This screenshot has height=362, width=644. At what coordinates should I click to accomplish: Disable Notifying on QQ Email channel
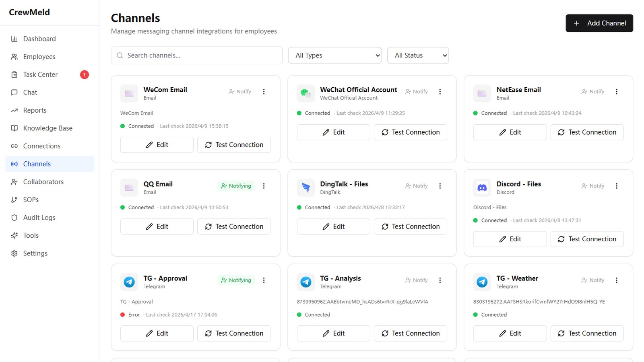coord(236,186)
